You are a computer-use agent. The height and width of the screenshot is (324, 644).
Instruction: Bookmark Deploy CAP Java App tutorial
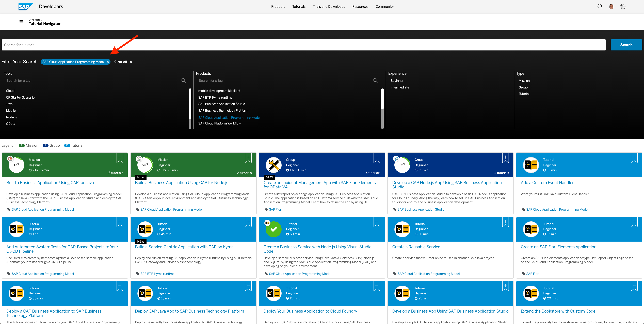click(248, 286)
